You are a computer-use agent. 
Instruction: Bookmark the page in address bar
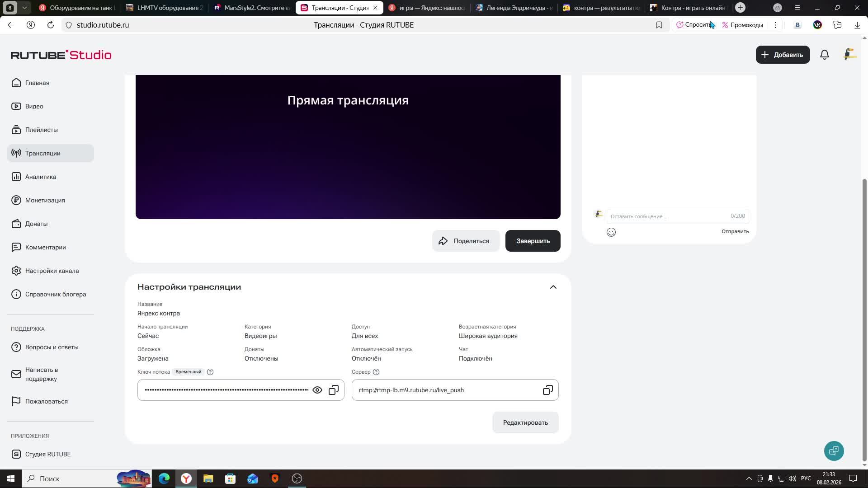[659, 25]
